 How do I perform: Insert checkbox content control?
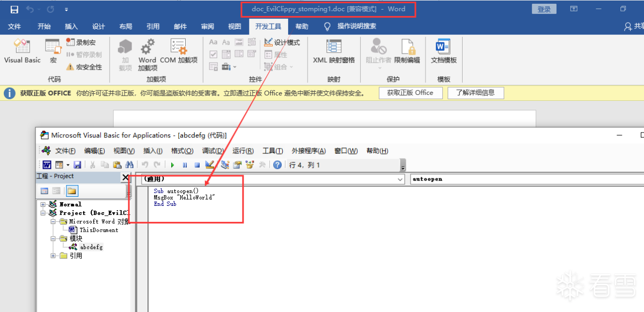pos(213,55)
